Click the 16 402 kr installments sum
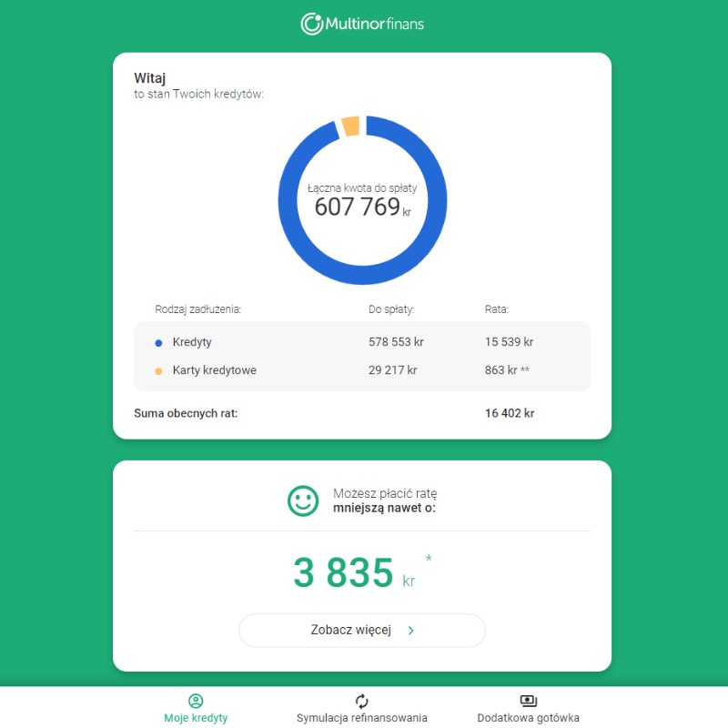728x728 pixels. click(510, 413)
